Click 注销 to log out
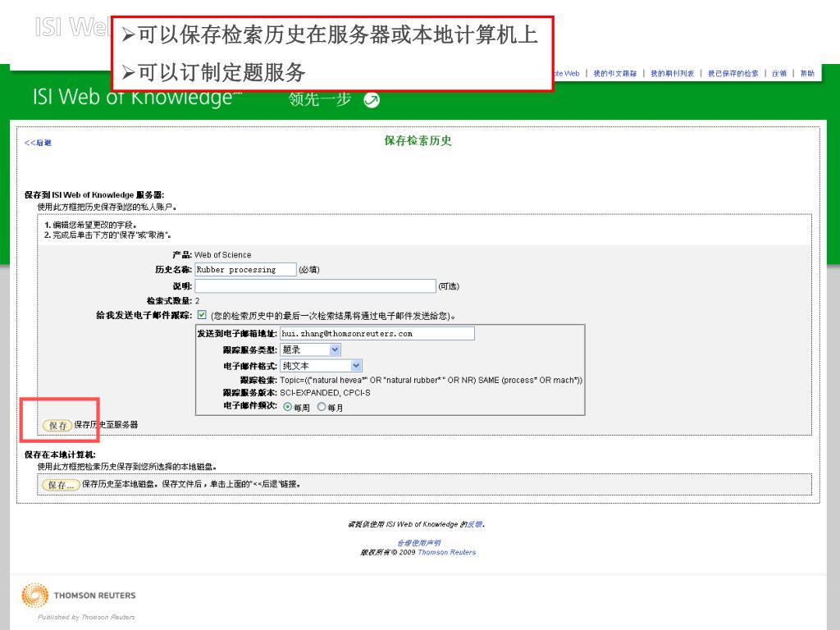The width and height of the screenshot is (840, 630). pos(779,73)
